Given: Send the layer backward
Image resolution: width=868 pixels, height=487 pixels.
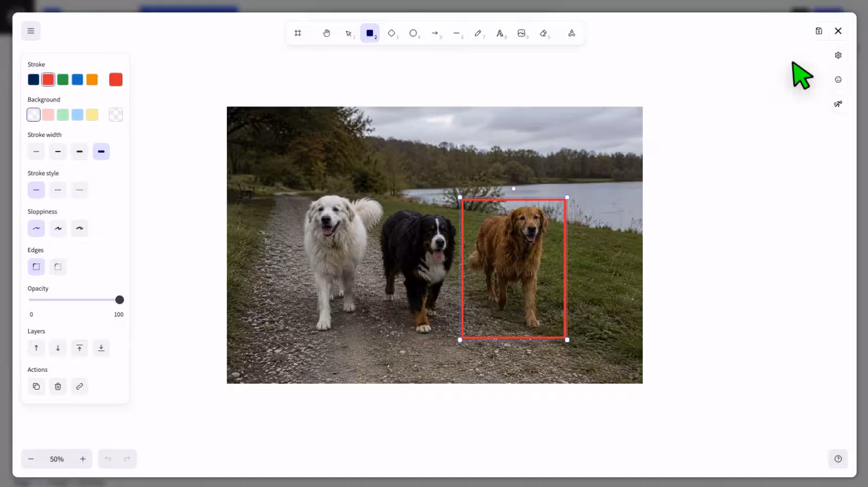Looking at the screenshot, I should coord(58,348).
